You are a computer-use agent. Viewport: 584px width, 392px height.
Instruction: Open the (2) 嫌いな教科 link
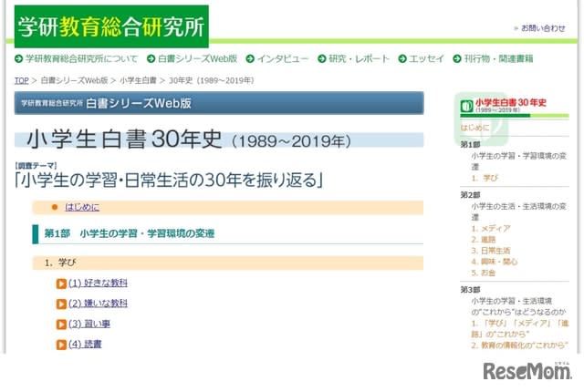(98, 304)
